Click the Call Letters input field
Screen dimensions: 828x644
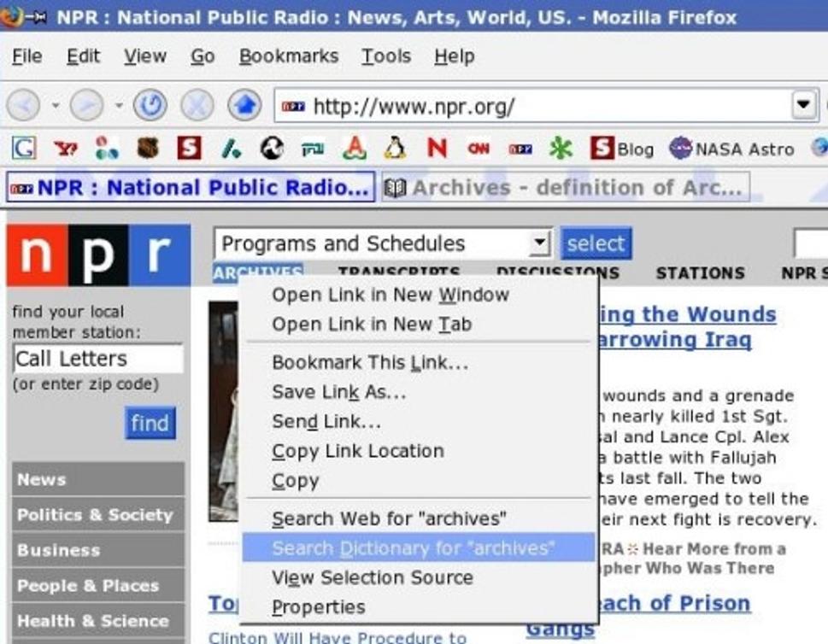pyautogui.click(x=98, y=359)
